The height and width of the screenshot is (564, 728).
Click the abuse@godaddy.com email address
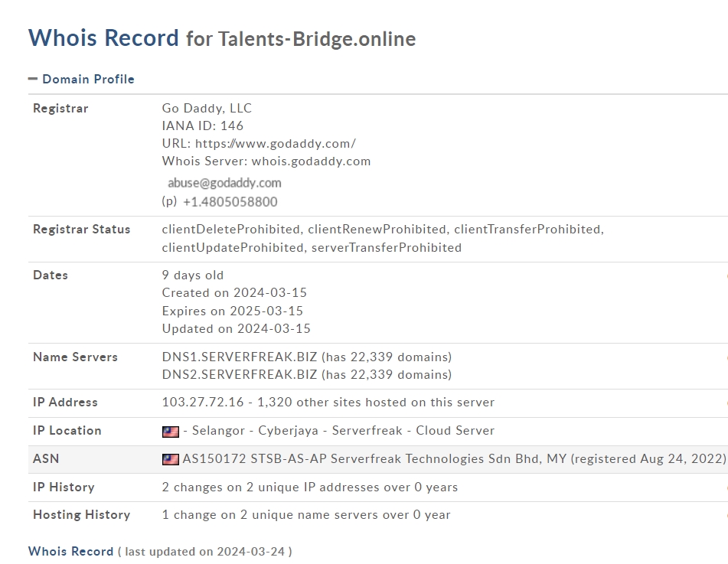[x=224, y=183]
